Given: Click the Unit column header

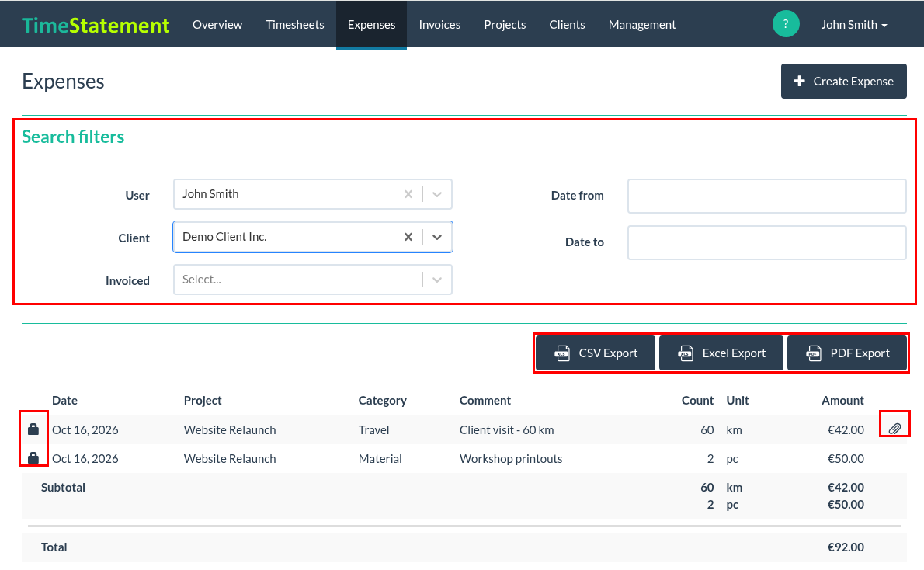Looking at the screenshot, I should coord(737,400).
